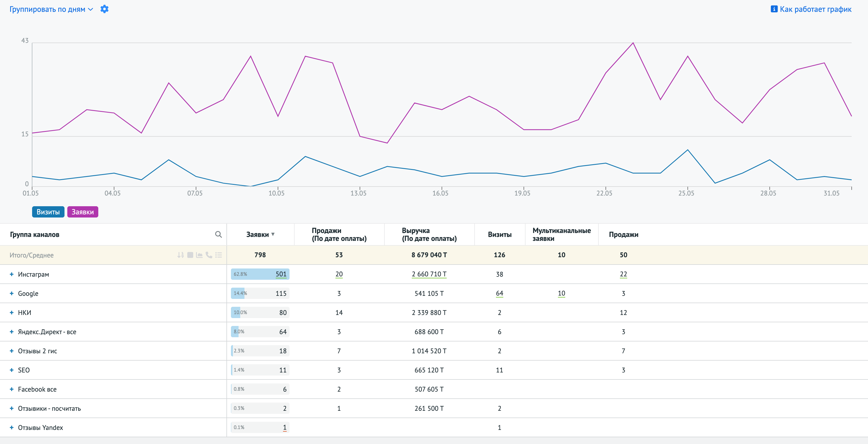
Task: Click numeric sort icon in totals row
Action: tap(181, 255)
